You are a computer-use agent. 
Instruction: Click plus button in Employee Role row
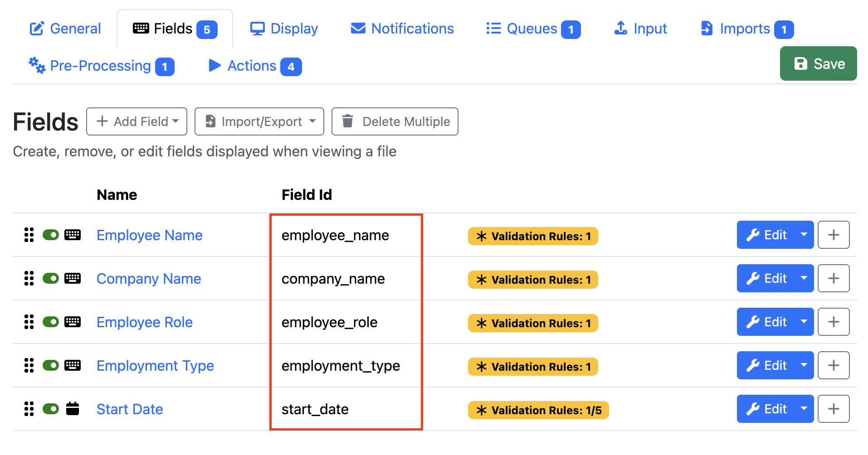(x=834, y=322)
